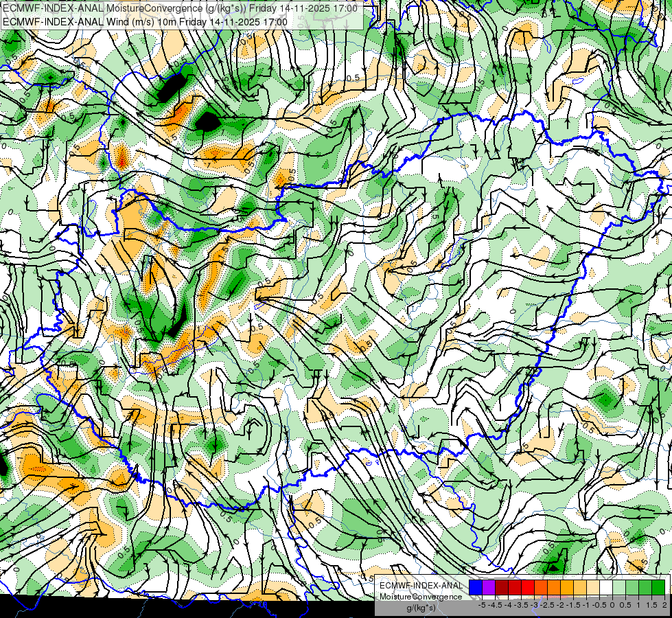Click the legend's 2 tick label
Image resolution: width=672 pixels, height=618 pixels.
pyautogui.click(x=664, y=605)
